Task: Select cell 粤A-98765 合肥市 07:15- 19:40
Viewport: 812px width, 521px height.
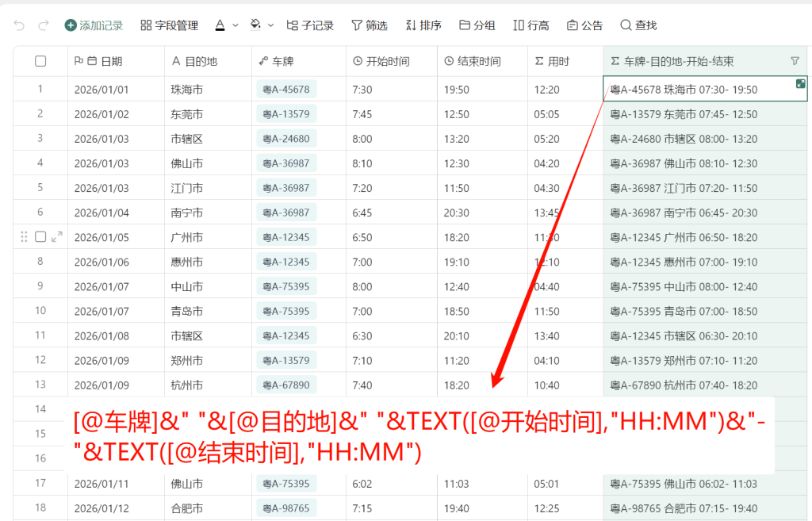Action: pos(705,508)
